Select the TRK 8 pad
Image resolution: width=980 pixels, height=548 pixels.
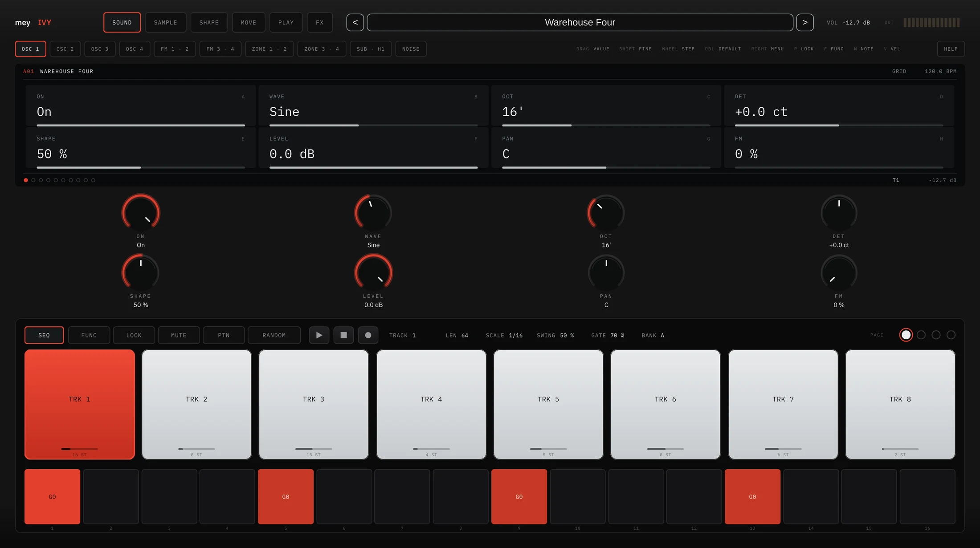pyautogui.click(x=900, y=404)
